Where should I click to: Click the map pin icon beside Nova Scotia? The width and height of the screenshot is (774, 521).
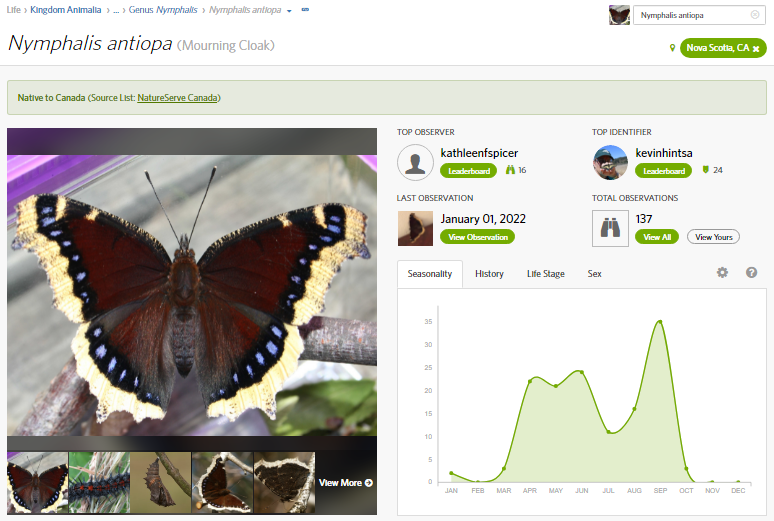pos(672,48)
